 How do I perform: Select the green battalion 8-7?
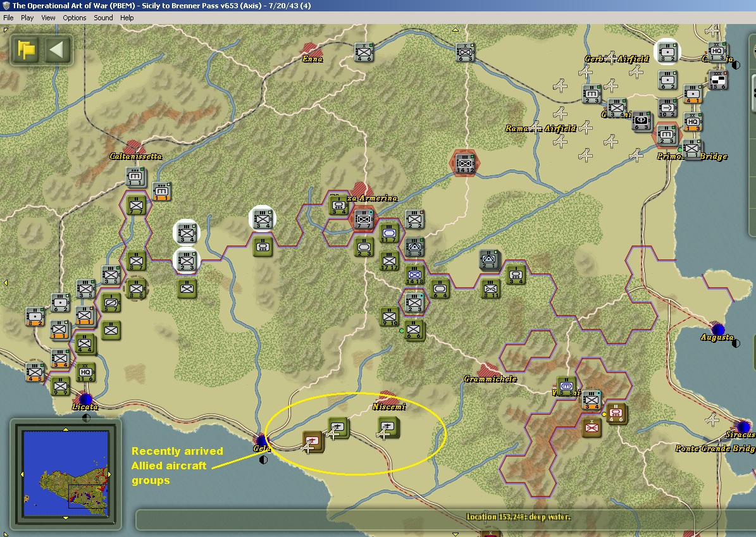[x=136, y=261]
